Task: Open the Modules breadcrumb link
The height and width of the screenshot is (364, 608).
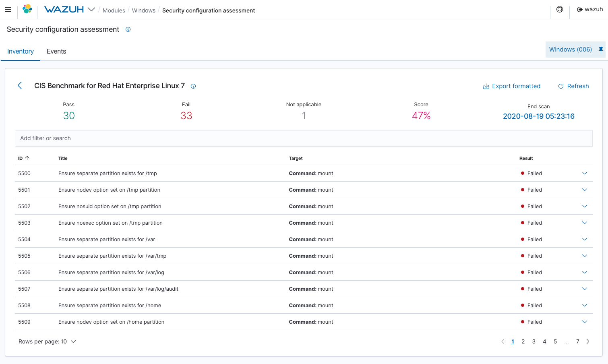Action: point(114,10)
